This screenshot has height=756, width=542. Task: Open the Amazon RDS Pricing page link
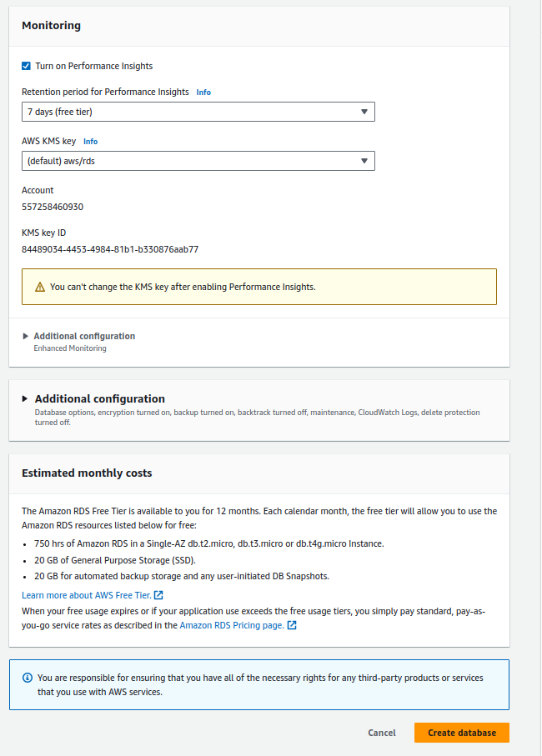[x=231, y=624]
